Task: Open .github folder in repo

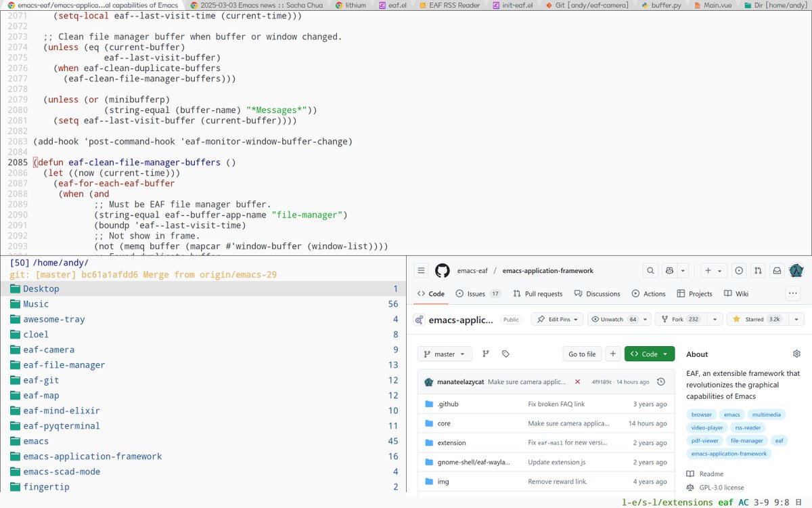Action: (448, 404)
